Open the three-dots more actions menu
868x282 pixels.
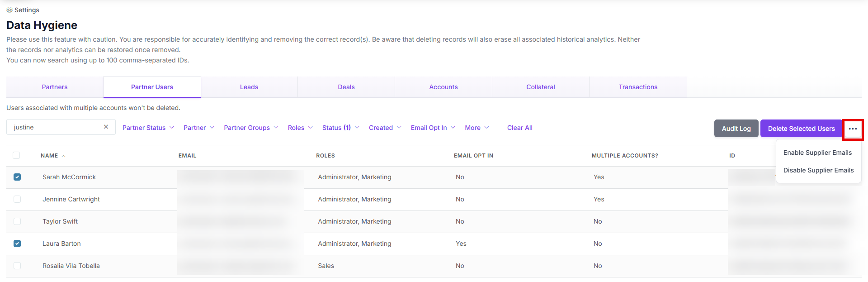click(x=853, y=129)
